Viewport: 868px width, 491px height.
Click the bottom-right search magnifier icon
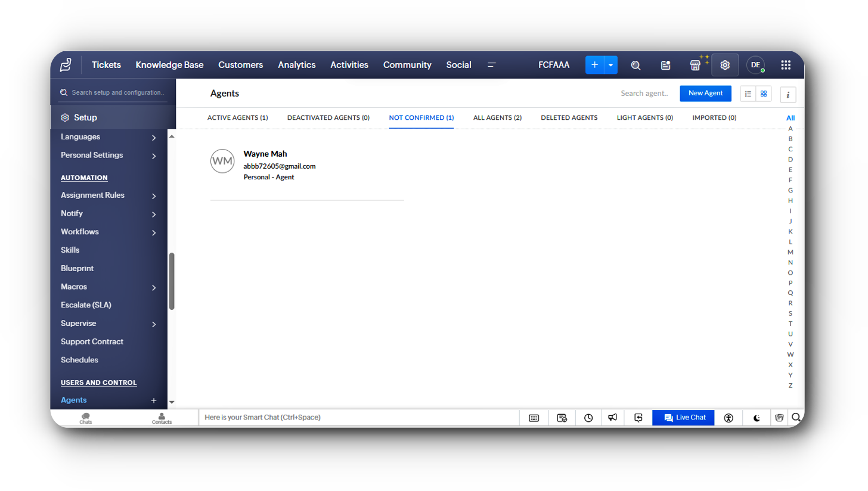coord(795,417)
